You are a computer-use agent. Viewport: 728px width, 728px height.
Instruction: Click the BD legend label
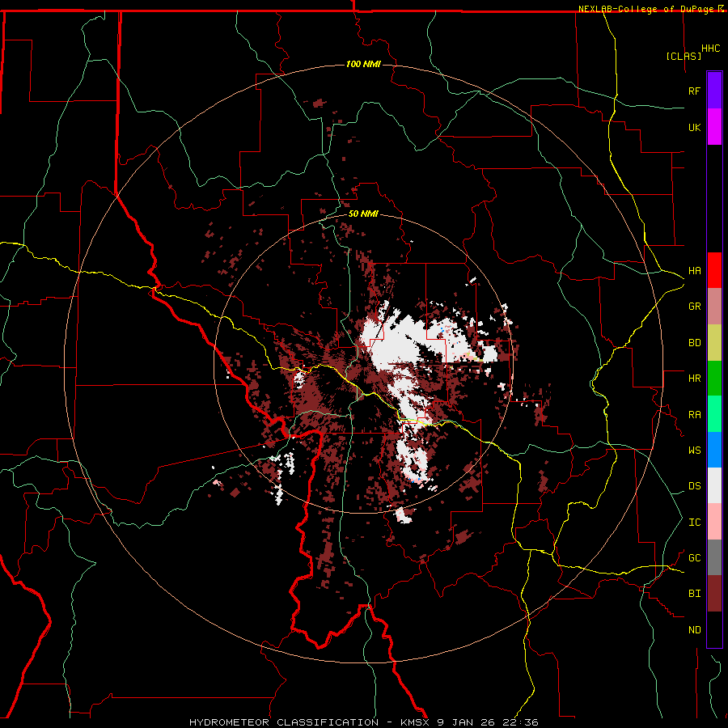coord(694,343)
